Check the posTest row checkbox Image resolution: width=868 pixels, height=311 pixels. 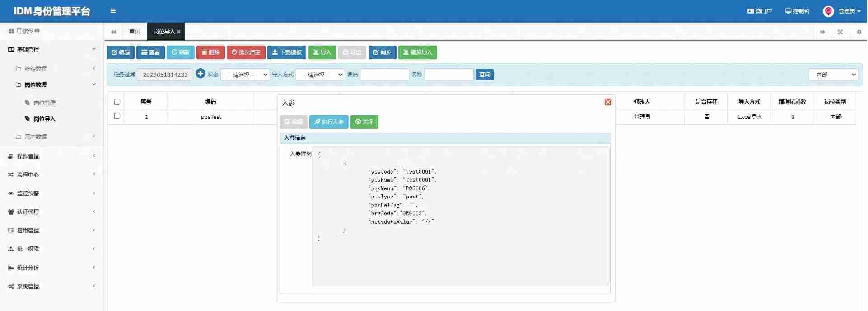tap(117, 116)
